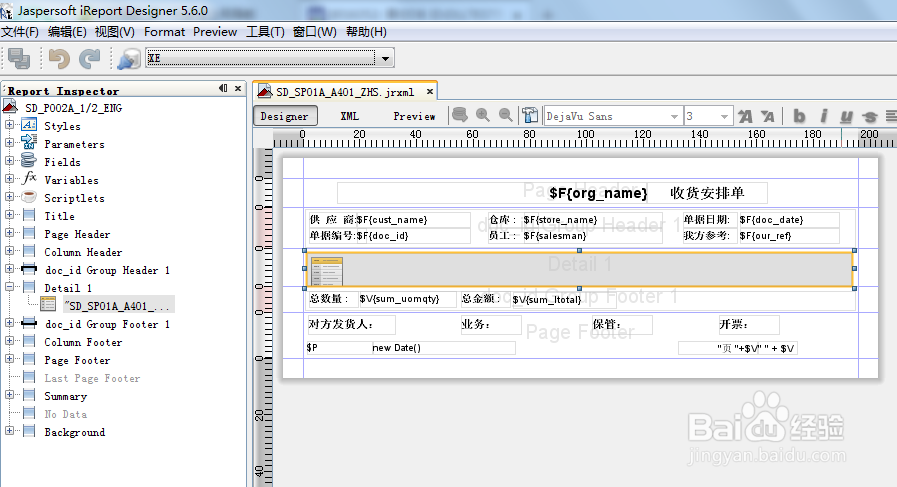Select Last Page Footer tree item
This screenshot has width=897, height=487.
[92, 378]
